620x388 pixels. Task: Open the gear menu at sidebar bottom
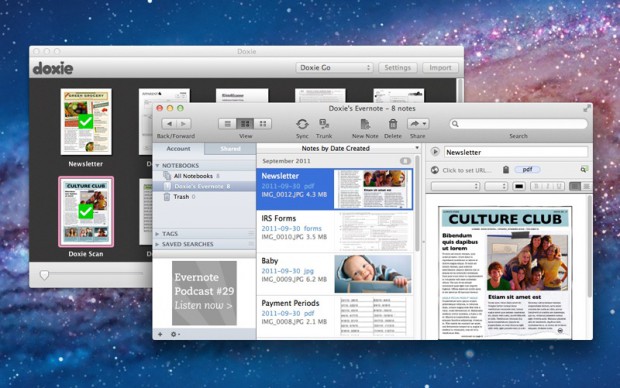click(175, 334)
